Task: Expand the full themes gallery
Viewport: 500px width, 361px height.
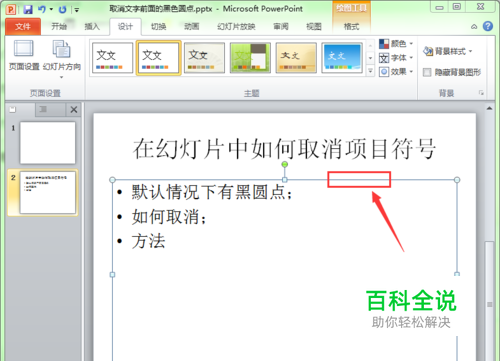Action: pyautogui.click(x=370, y=71)
